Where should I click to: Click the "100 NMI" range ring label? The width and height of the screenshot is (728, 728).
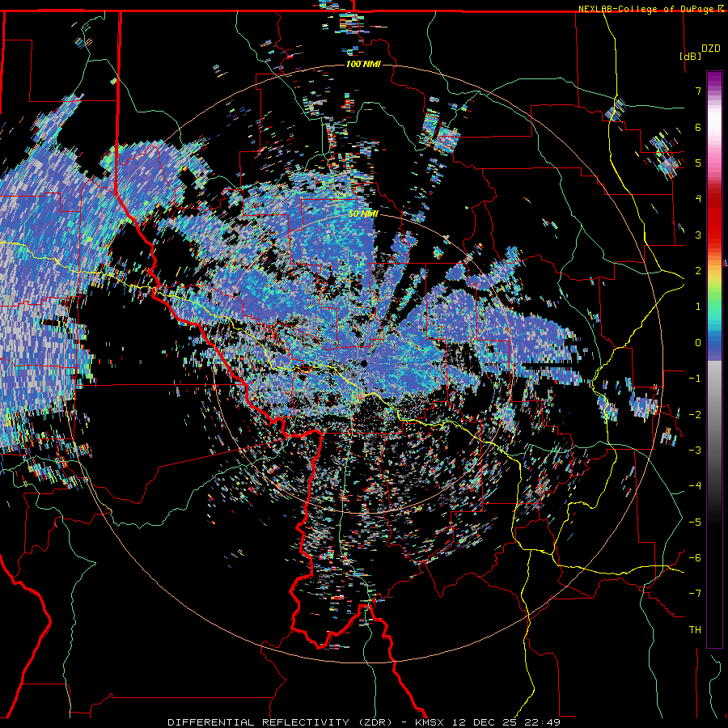[363, 64]
